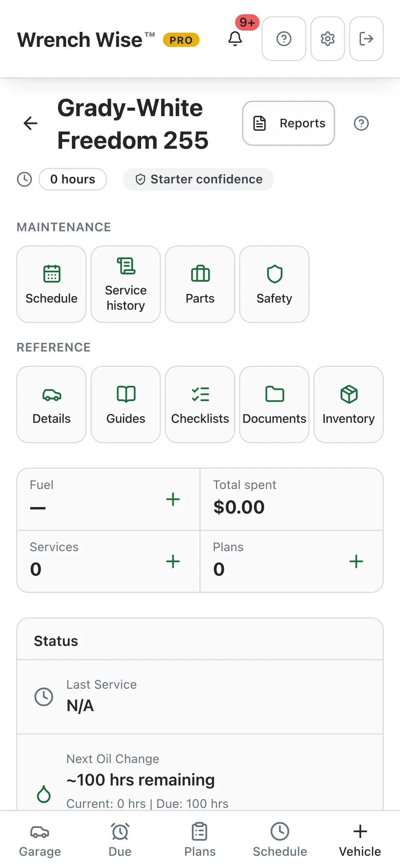The image size is (400, 868).
Task: Tap the Vehicle add tab
Action: point(360,840)
